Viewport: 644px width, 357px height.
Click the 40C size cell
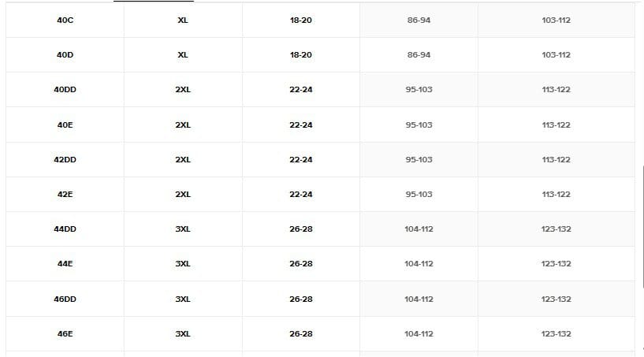[x=65, y=20]
